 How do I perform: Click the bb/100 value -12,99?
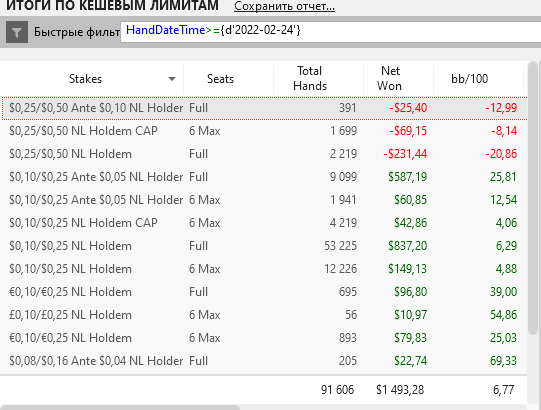501,108
